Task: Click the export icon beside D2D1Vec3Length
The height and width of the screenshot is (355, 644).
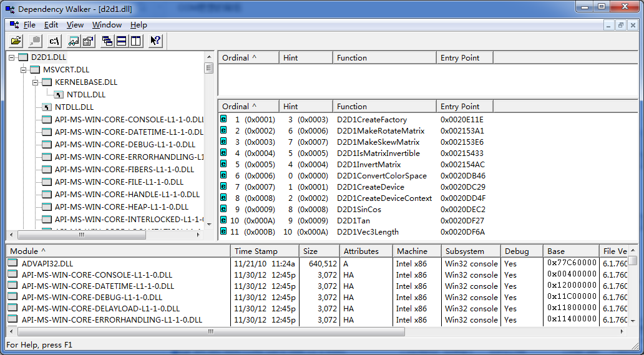Action: click(223, 231)
